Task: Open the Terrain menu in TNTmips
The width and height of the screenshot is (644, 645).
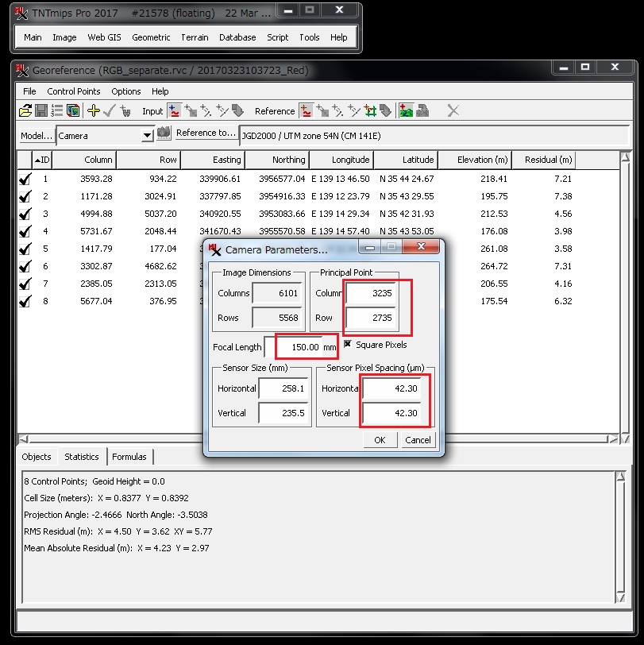Action: 195,37
